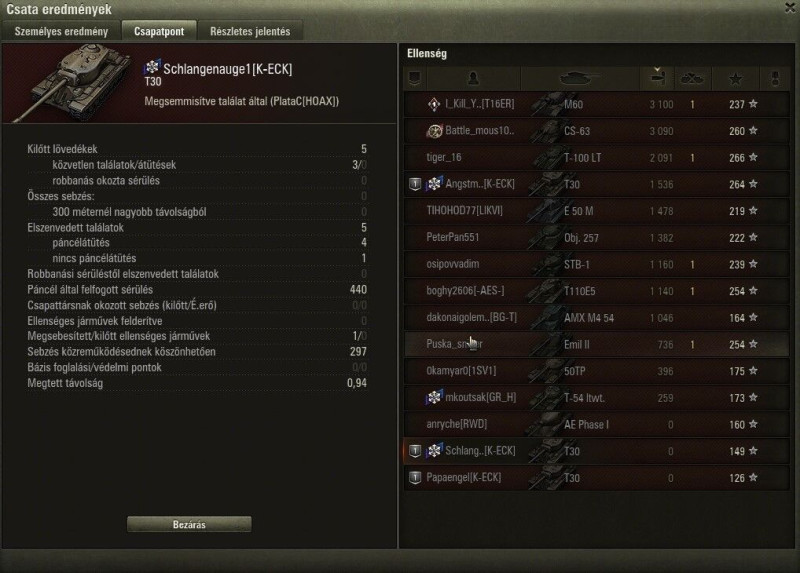Sort by destroyed vehicles column icon
The height and width of the screenshot is (573, 800).
692,79
